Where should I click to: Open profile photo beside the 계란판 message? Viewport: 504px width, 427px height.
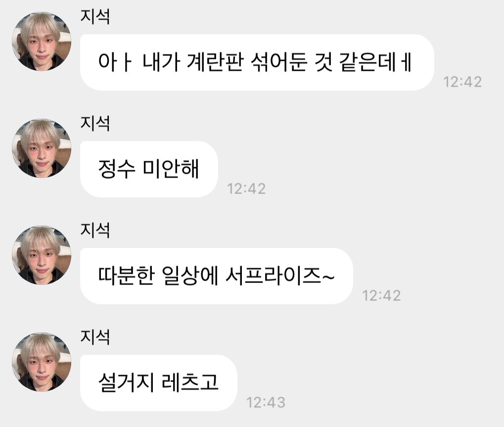tap(42, 41)
